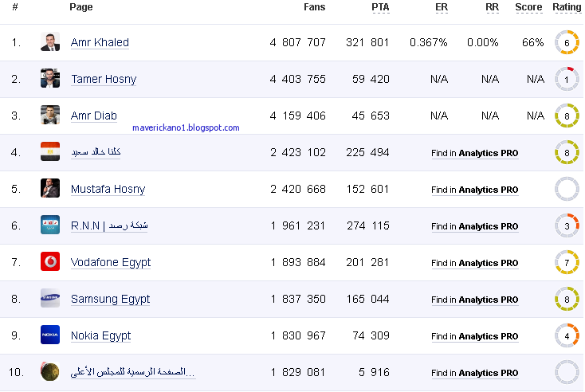585x392 pixels.
Task: Click Amr Khaled profile picture
Action: coord(50,41)
